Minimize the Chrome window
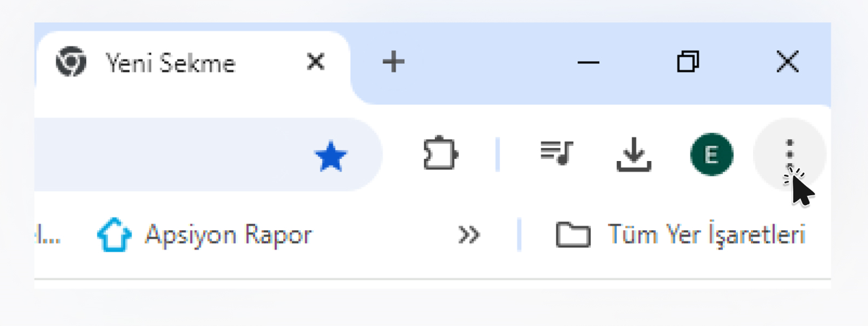 point(588,62)
